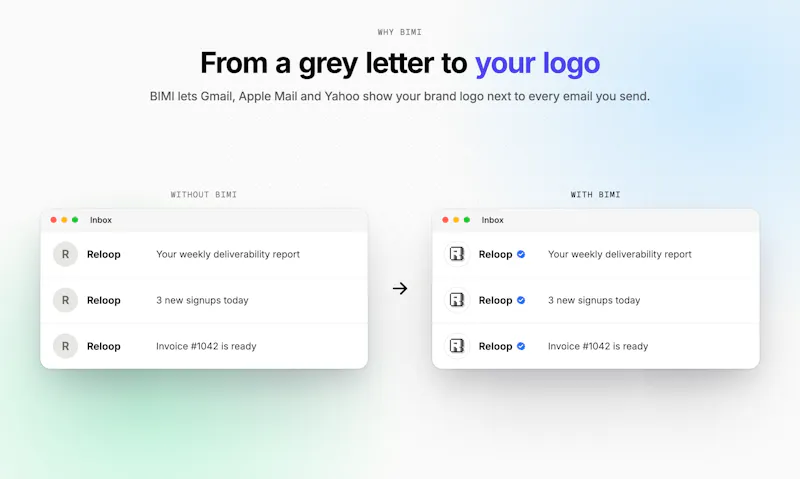800x479 pixels.
Task: Click verified badge in Invoice #1042 row
Action: point(521,346)
